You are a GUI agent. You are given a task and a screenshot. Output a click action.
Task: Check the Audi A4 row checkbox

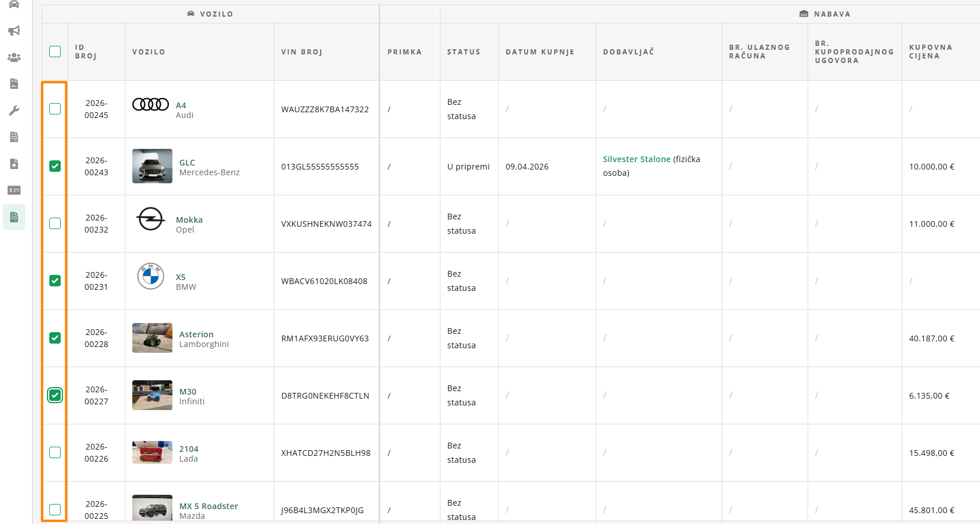[x=55, y=109]
